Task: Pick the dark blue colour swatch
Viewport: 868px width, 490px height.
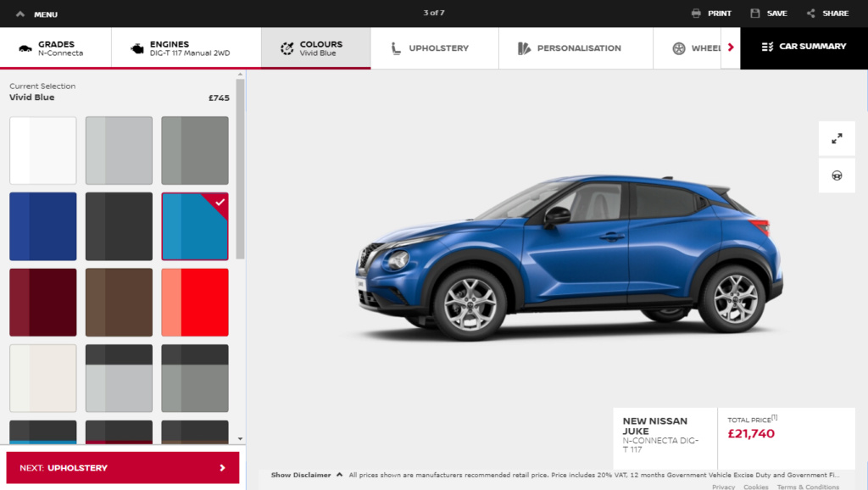Action: click(42, 226)
